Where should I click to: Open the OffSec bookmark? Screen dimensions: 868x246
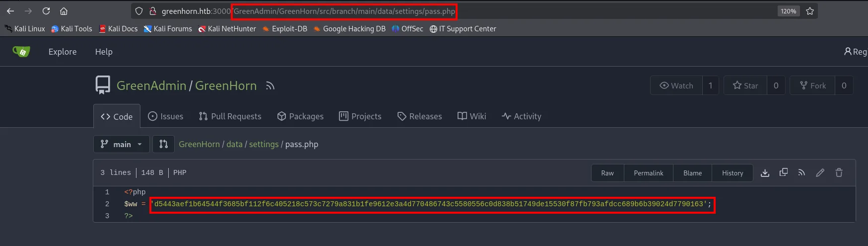tap(407, 29)
